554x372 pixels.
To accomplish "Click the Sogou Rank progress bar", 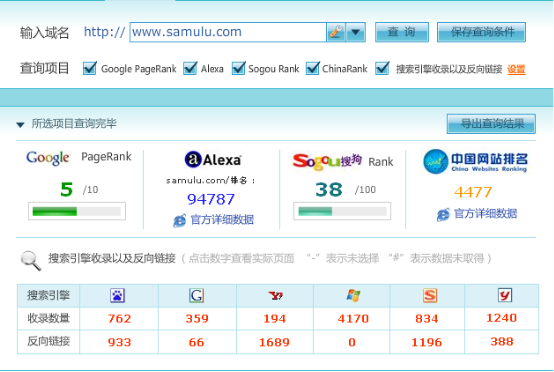I will tap(342, 211).
